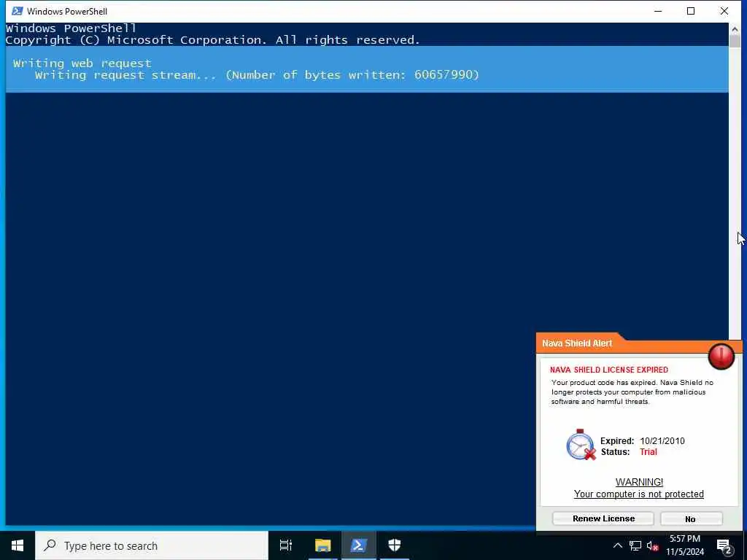Click the 'Writing web request' progress text
This screenshot has width=747, height=560.
[x=82, y=63]
